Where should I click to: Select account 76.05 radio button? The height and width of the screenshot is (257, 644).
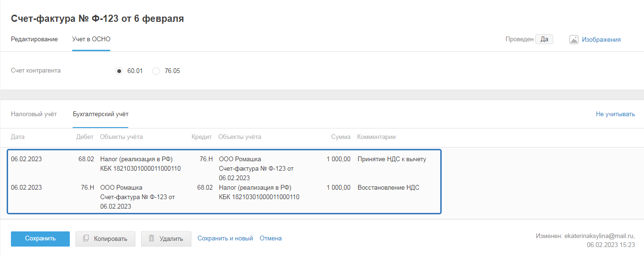[156, 71]
